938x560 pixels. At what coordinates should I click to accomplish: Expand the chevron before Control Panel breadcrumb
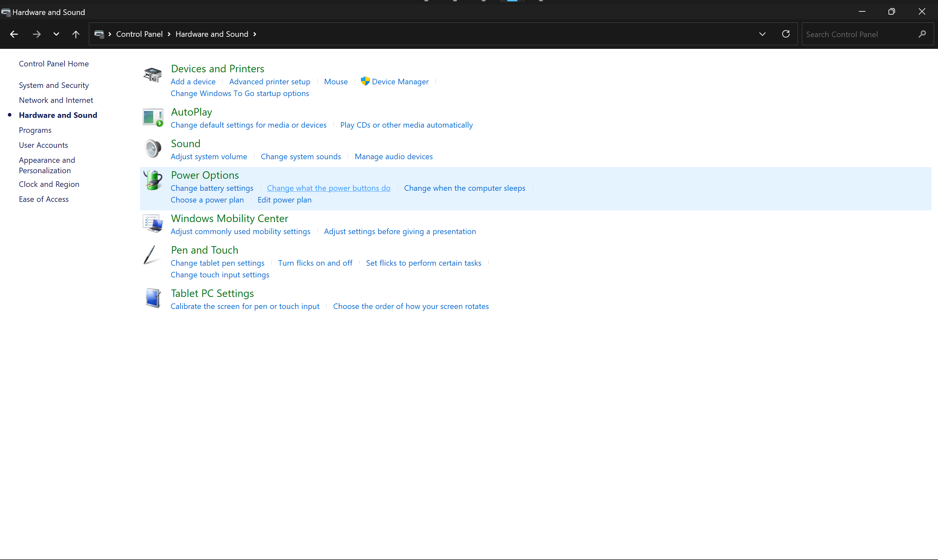tap(110, 34)
